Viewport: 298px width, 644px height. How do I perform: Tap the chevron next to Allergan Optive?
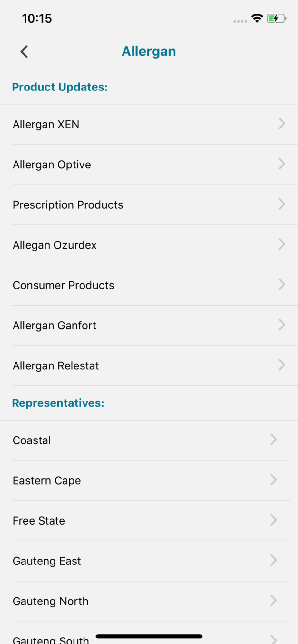[x=282, y=164]
